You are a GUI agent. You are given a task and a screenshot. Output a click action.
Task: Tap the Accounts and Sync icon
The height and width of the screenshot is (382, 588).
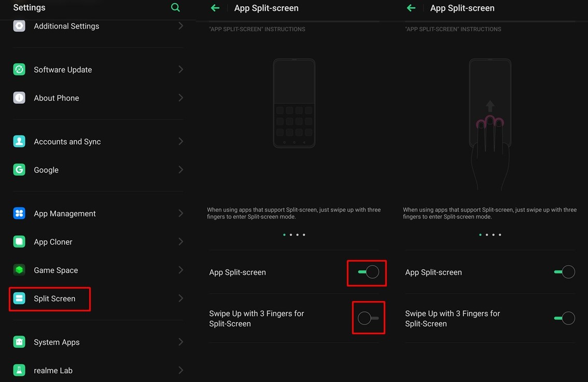tap(19, 142)
